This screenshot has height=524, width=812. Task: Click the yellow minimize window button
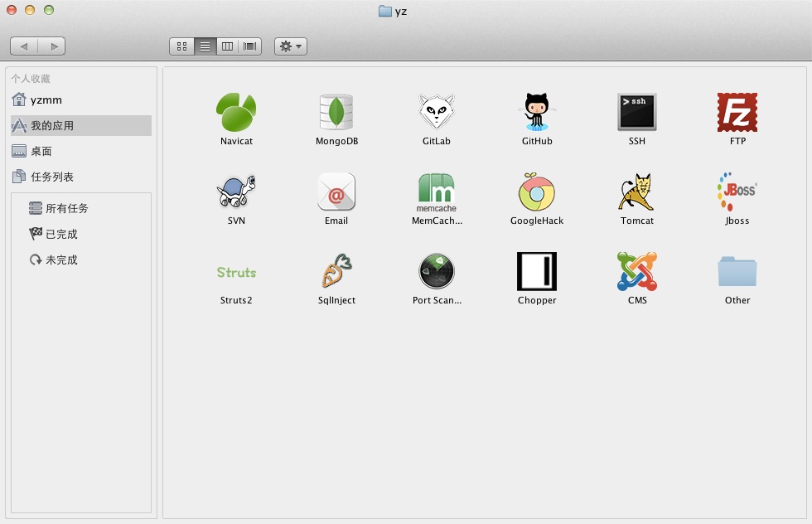click(x=30, y=10)
